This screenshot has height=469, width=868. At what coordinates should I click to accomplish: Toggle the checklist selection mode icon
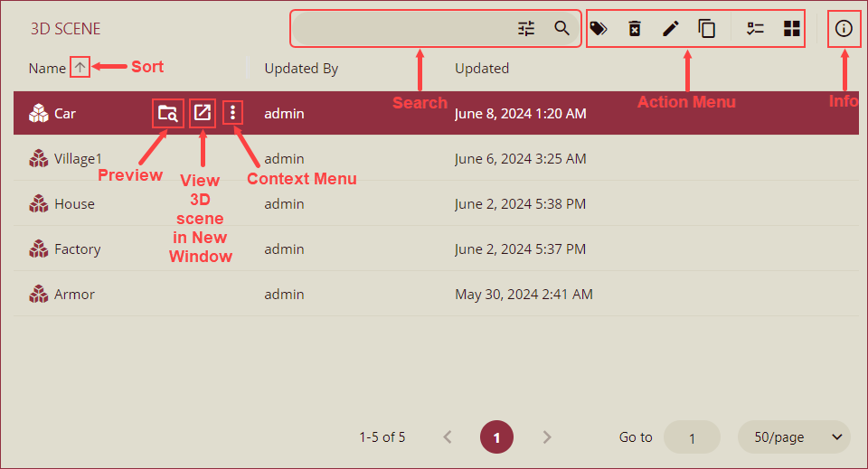[755, 29]
